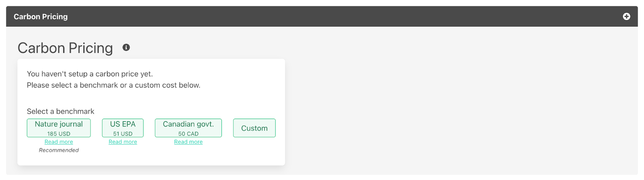The width and height of the screenshot is (644, 180).
Task: Click the Recommended label below Nature journal
Action: 59,150
